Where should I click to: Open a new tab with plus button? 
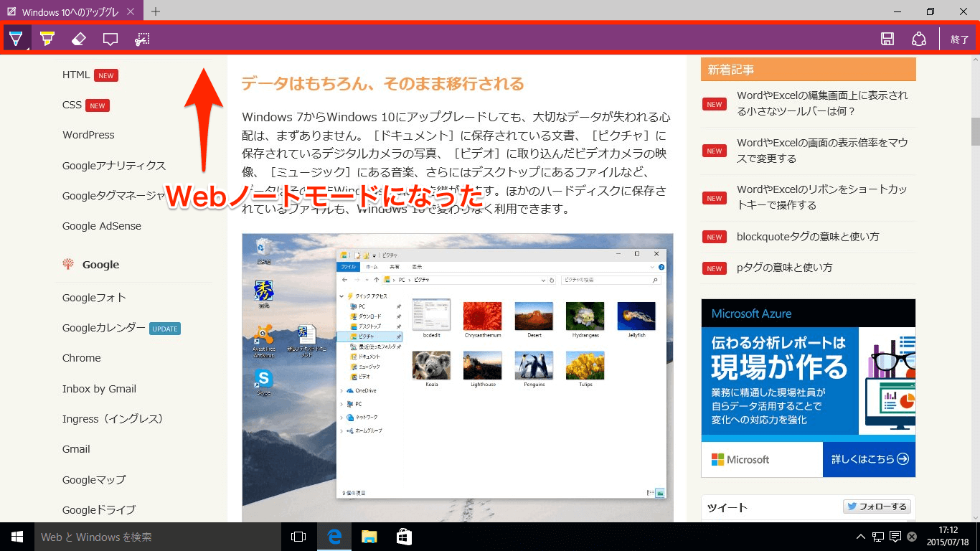156,11
